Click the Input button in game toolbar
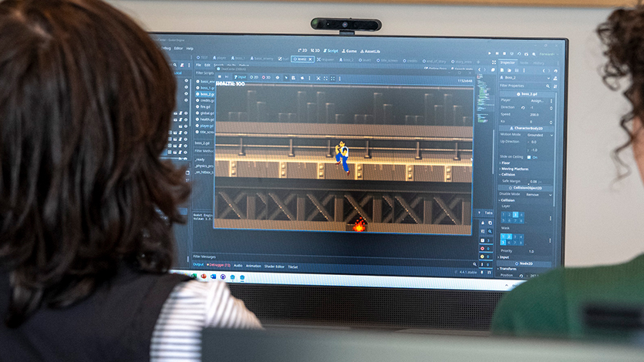Viewport: 644px width, 362px height. [241, 77]
